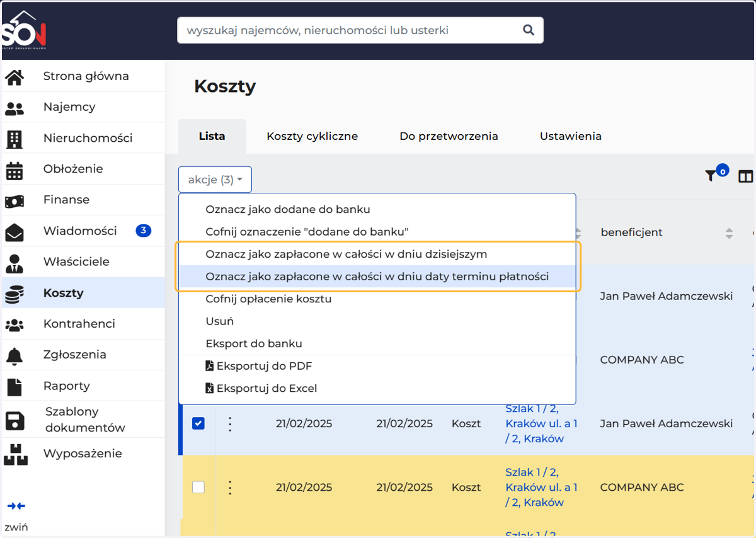The height and width of the screenshot is (538, 756).
Task: Select Oznacz jako dodane do banku
Action: [x=377, y=209]
